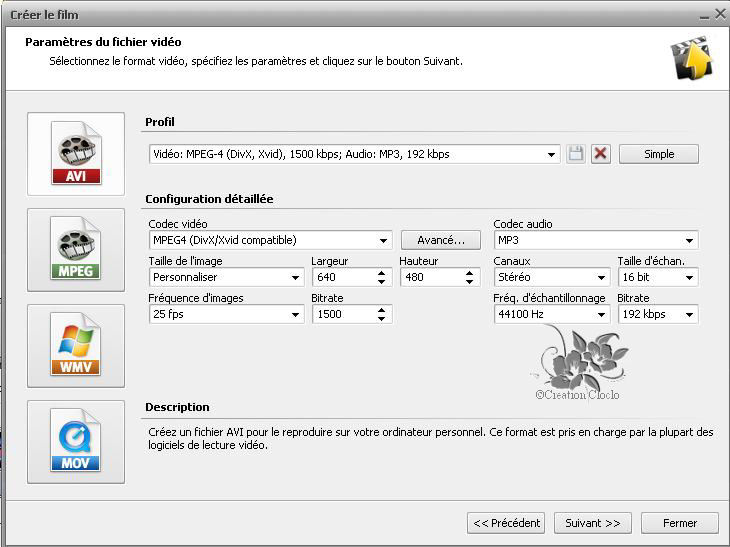Switch to Simple mode button

tap(658, 154)
